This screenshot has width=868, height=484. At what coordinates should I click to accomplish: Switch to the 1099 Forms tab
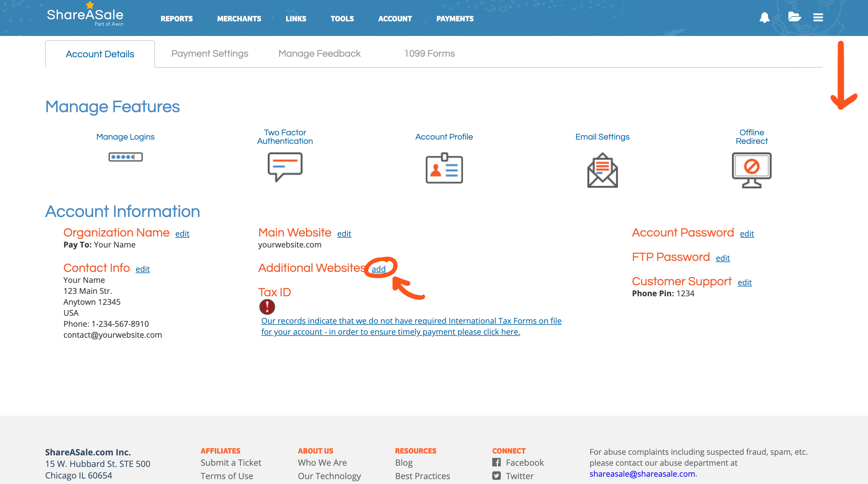coord(430,54)
